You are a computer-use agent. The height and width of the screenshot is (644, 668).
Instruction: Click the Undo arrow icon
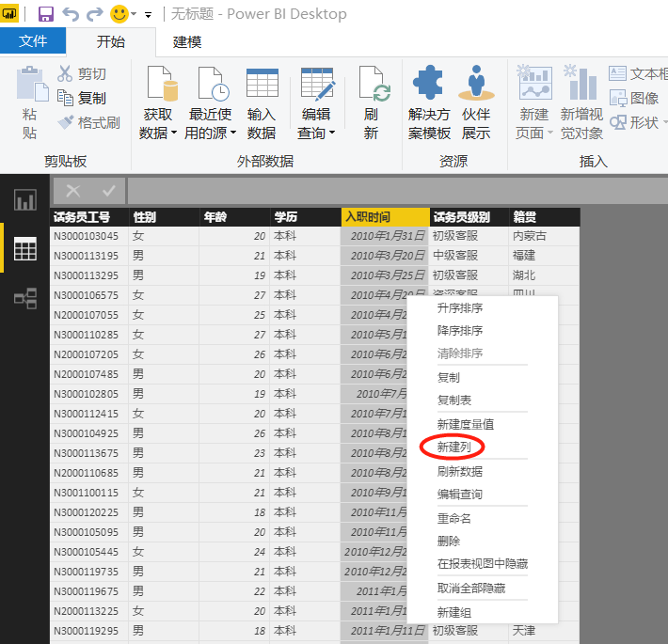click(x=71, y=14)
